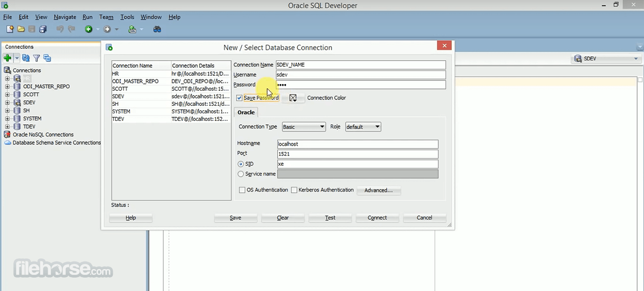
Task: Click the Save All toolbar icon
Action: [x=43, y=29]
